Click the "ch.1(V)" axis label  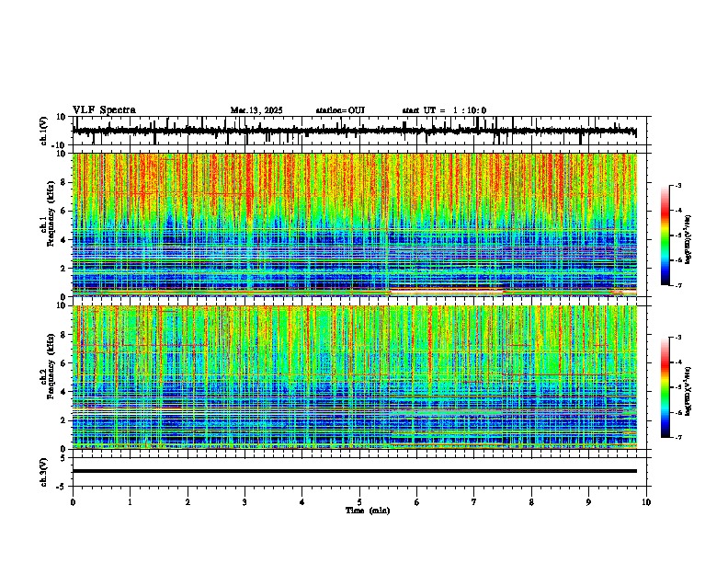tap(44, 131)
